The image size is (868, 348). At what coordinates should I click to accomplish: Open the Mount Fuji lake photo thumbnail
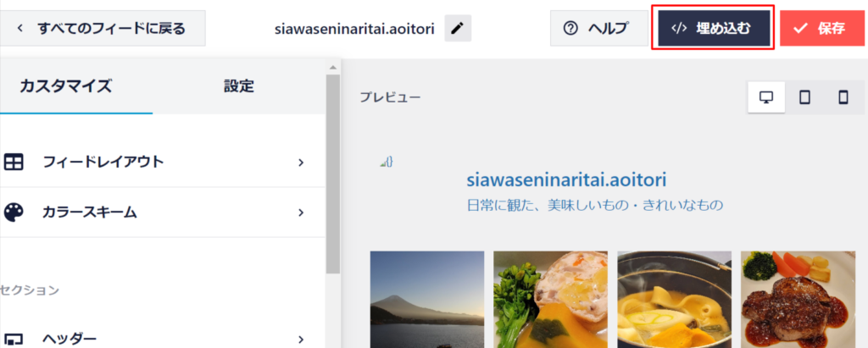point(427,299)
